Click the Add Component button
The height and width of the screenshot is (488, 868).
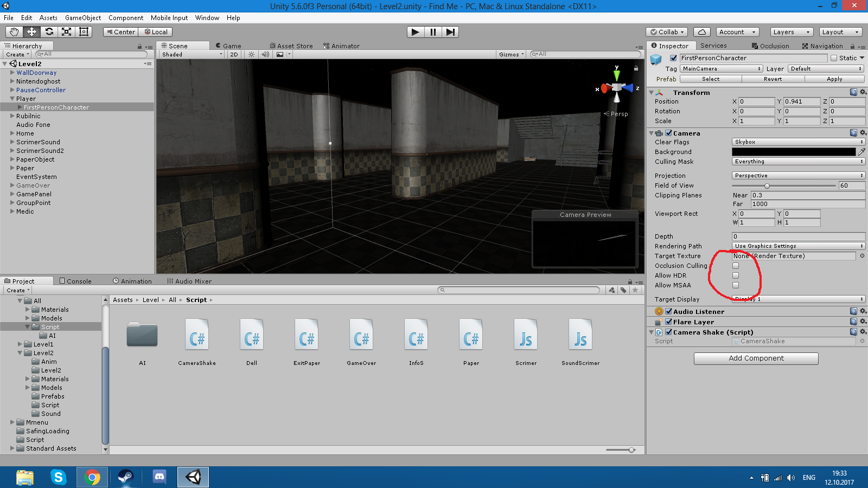(x=756, y=358)
